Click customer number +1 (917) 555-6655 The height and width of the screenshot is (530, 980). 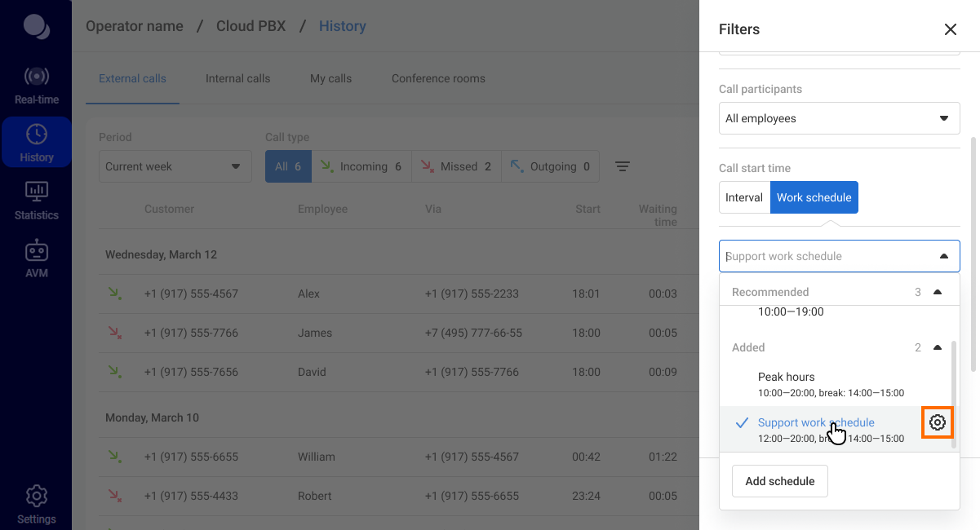coord(191,457)
